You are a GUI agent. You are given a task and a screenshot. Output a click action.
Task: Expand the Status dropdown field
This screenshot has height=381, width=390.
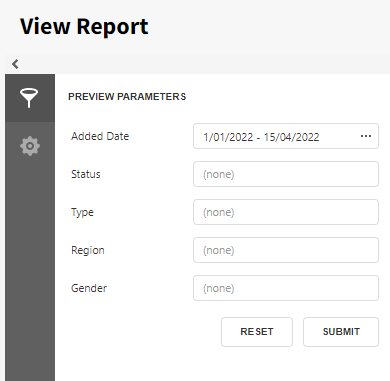tap(286, 174)
